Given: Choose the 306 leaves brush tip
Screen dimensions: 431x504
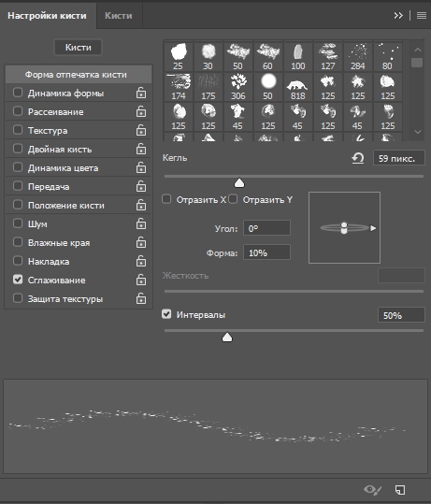Looking at the screenshot, I should 238,86.
